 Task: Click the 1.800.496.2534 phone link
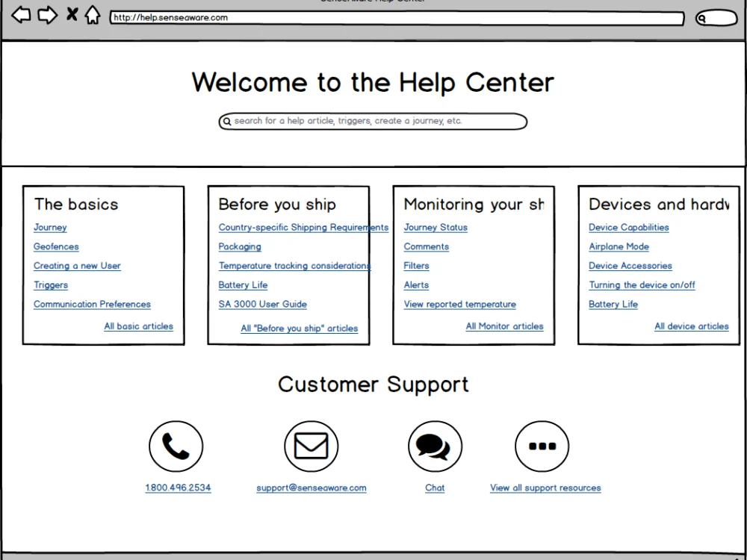pos(179,488)
